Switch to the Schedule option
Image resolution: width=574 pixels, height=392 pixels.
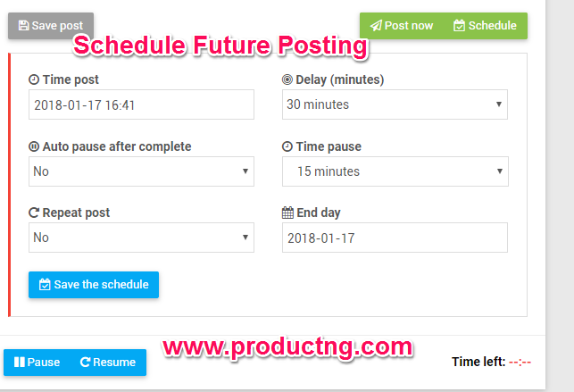(x=485, y=26)
